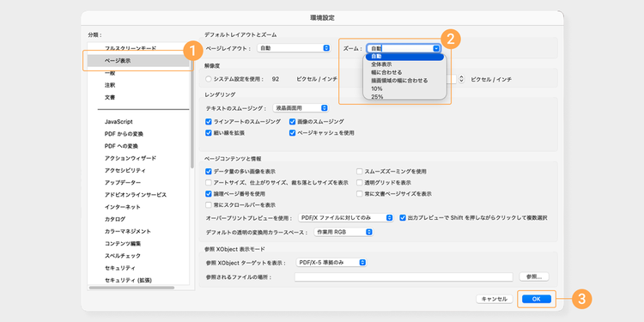Click the ズーム combo box arrow
This screenshot has height=322, width=644.
[x=435, y=48]
